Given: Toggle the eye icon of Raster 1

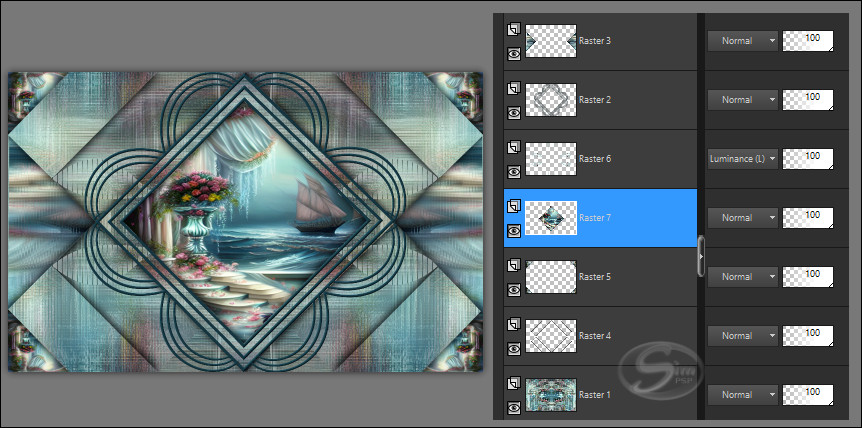Looking at the screenshot, I should [514, 407].
